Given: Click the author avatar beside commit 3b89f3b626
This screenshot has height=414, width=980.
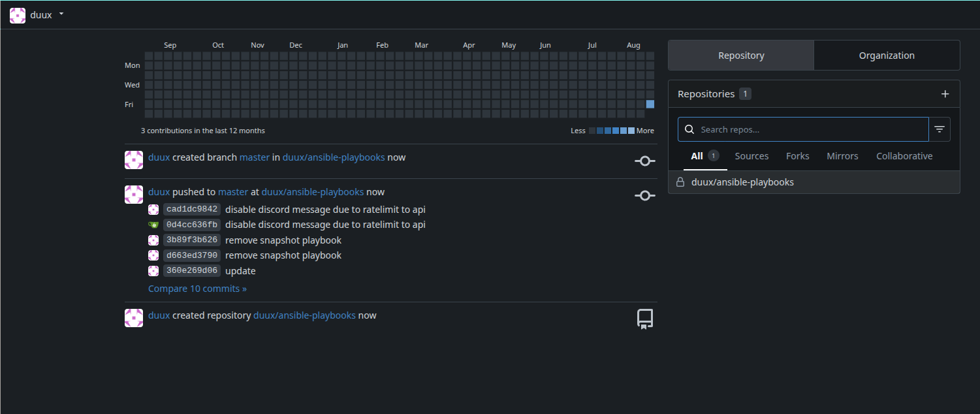Looking at the screenshot, I should click(x=153, y=240).
